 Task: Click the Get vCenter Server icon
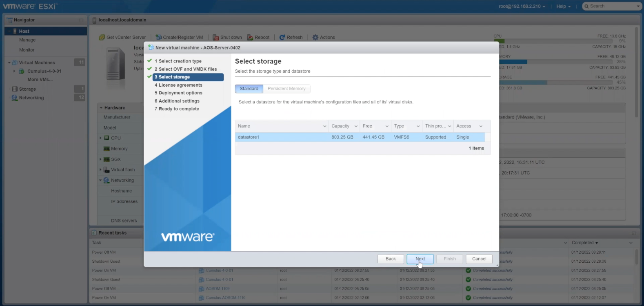102,37
